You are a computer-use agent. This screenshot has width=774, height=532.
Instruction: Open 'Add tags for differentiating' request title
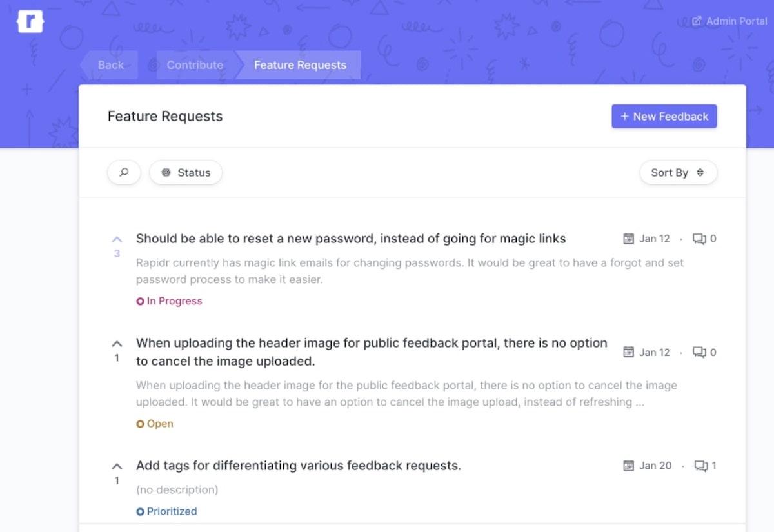pos(298,466)
